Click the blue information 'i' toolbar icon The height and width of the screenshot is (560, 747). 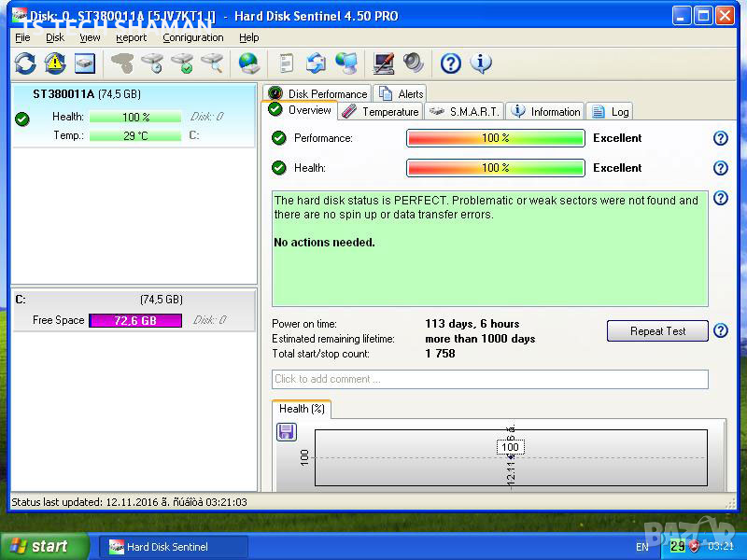pyautogui.click(x=481, y=63)
